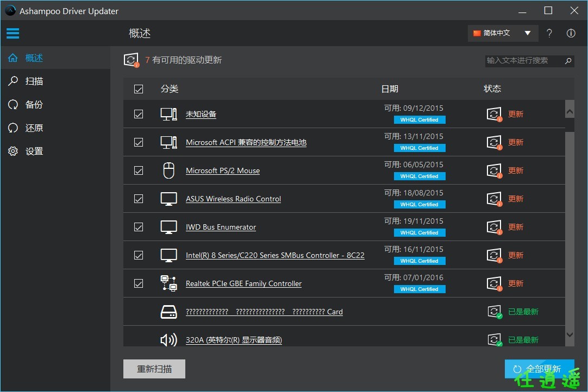Click the scrollbar up arrow
The image size is (588, 392).
pos(570,112)
